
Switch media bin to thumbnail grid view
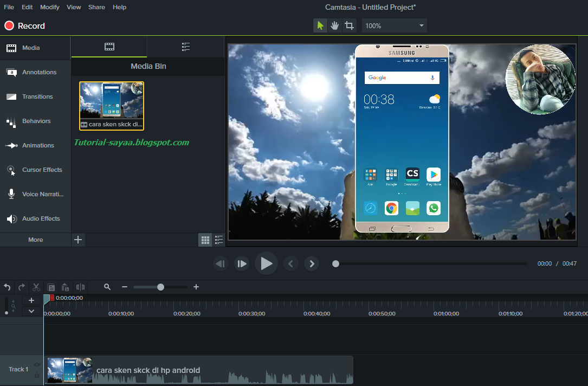point(205,240)
